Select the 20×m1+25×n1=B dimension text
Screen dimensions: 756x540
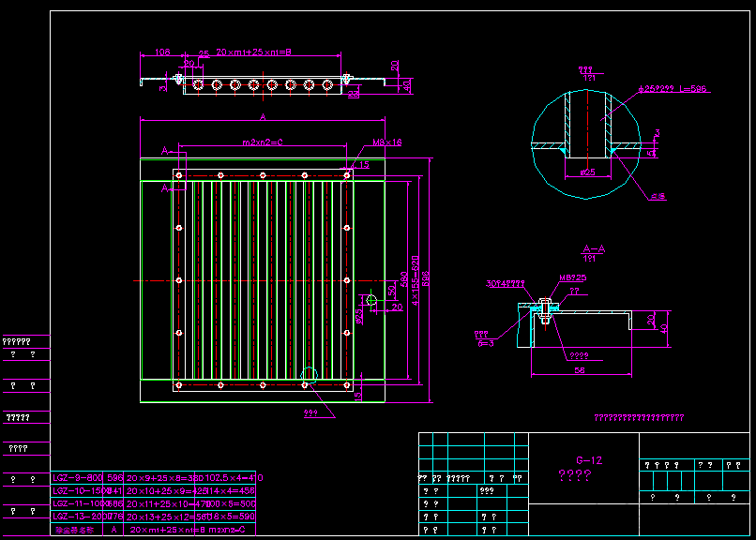click(x=253, y=52)
